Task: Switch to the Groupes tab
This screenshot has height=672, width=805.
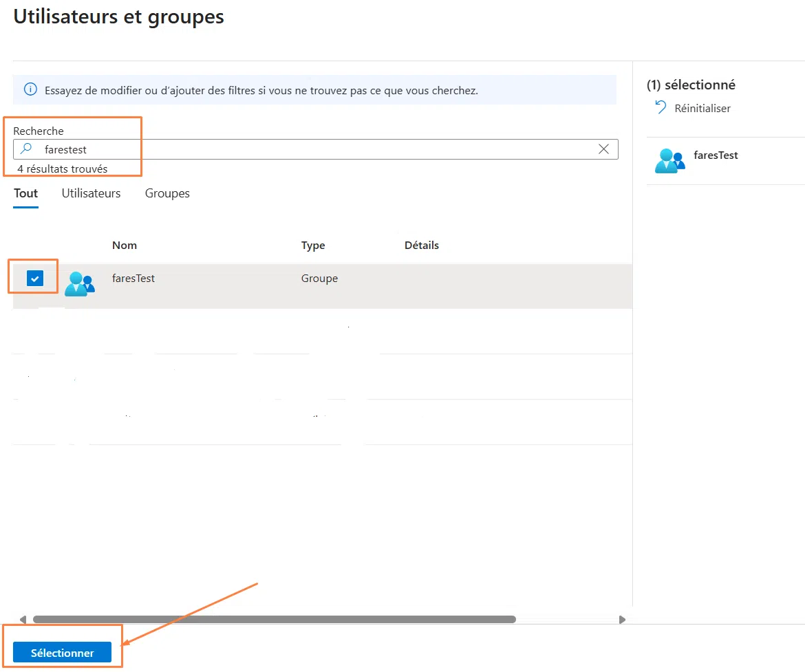Action: (x=167, y=193)
